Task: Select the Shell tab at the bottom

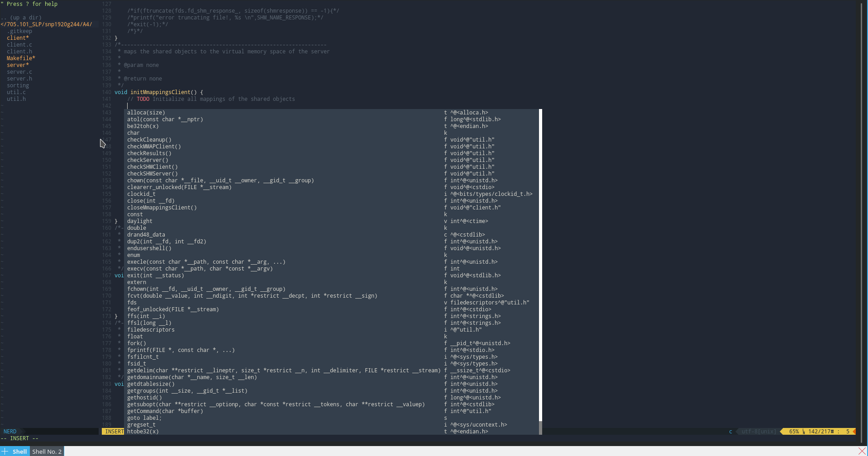Action: click(x=19, y=451)
